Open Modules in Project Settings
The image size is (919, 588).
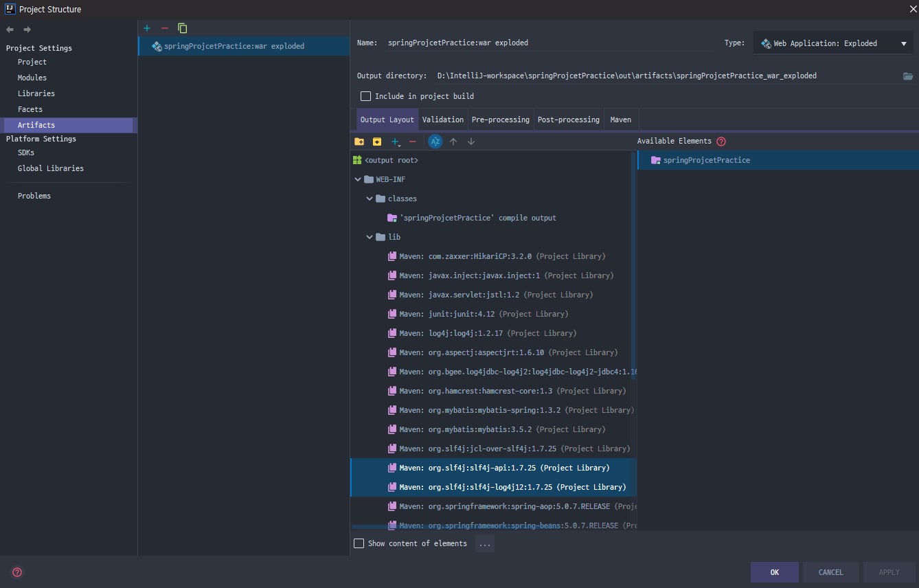coord(32,78)
